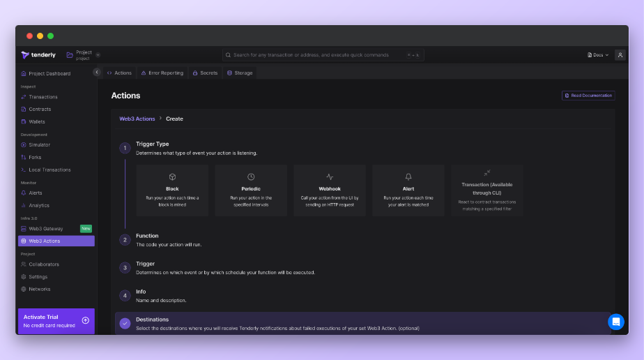The image size is (644, 360).
Task: Click the Activate Trial button
Action: [56, 321]
